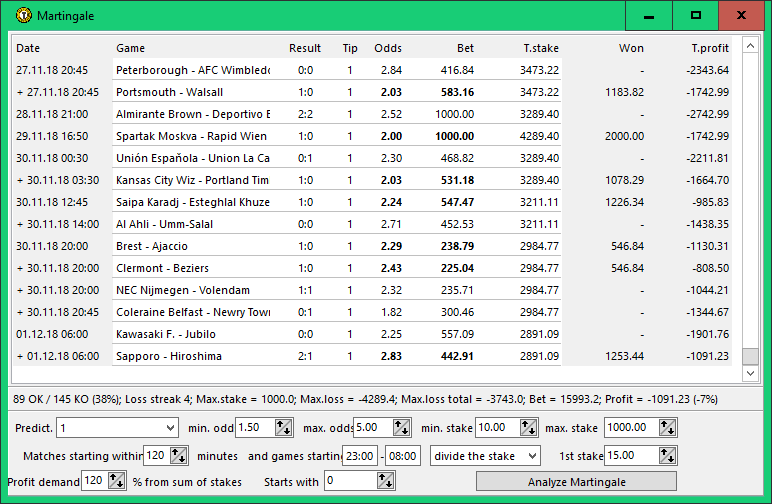Click the min. stake spinner arrows
The width and height of the screenshot is (772, 504).
click(529, 427)
